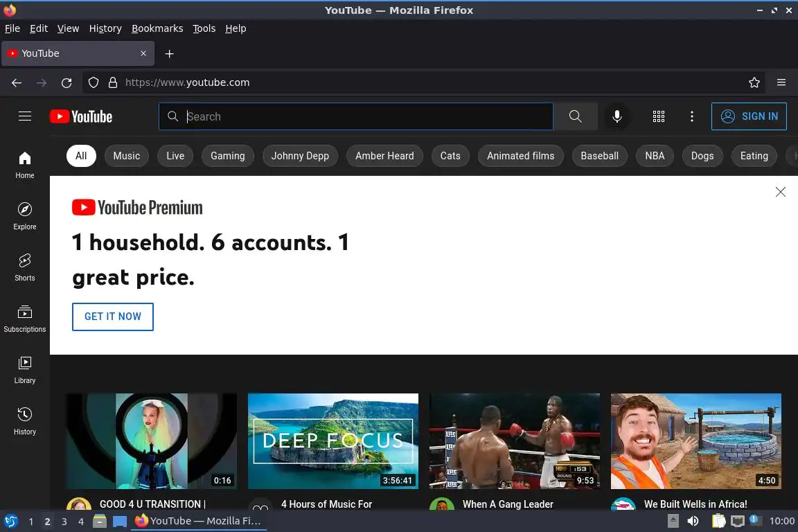Open the file manager taskbar icon

pyautogui.click(x=100, y=522)
